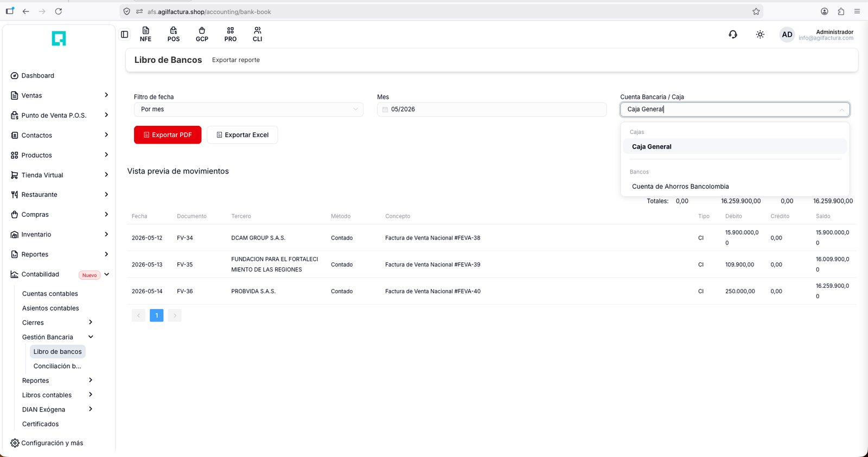Click the Reportes file icon in the sidebar

click(15, 254)
